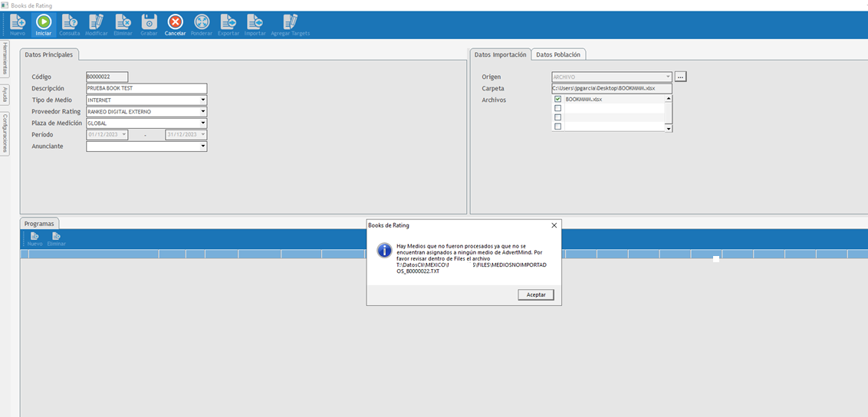The height and width of the screenshot is (417, 868).
Task: Expand the Plaza de Medición dropdown
Action: click(x=203, y=123)
